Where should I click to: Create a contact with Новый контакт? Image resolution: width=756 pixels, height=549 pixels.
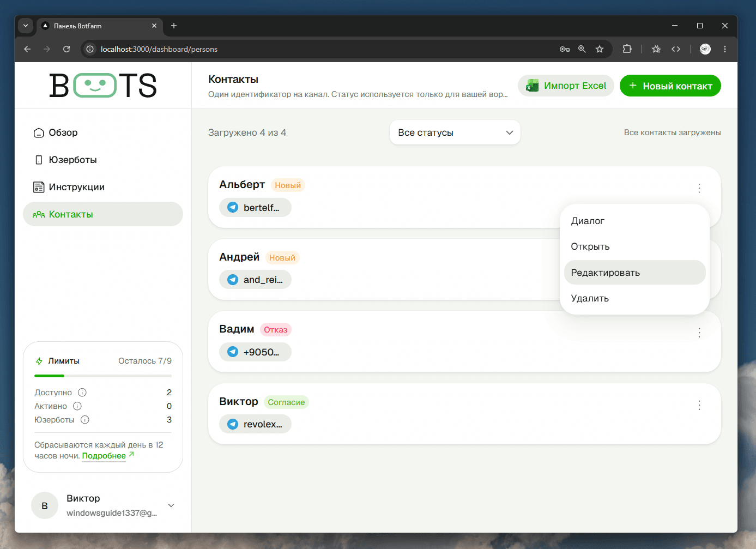(x=670, y=86)
